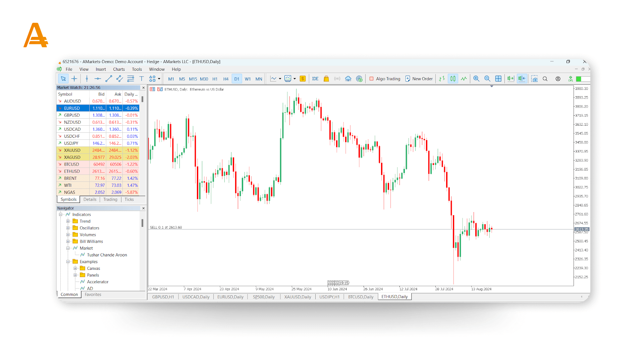This screenshot has width=644, height=362.
Task: Select the crosshair cursor tool
Action: 74,79
